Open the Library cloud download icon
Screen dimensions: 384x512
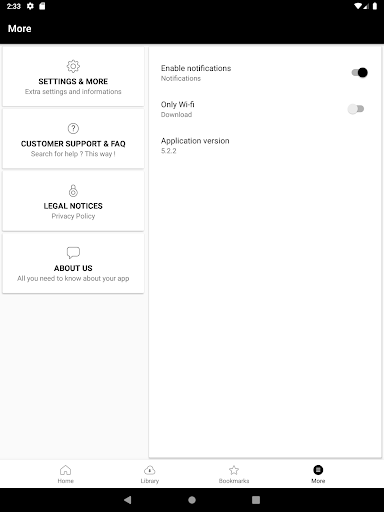tap(150, 470)
